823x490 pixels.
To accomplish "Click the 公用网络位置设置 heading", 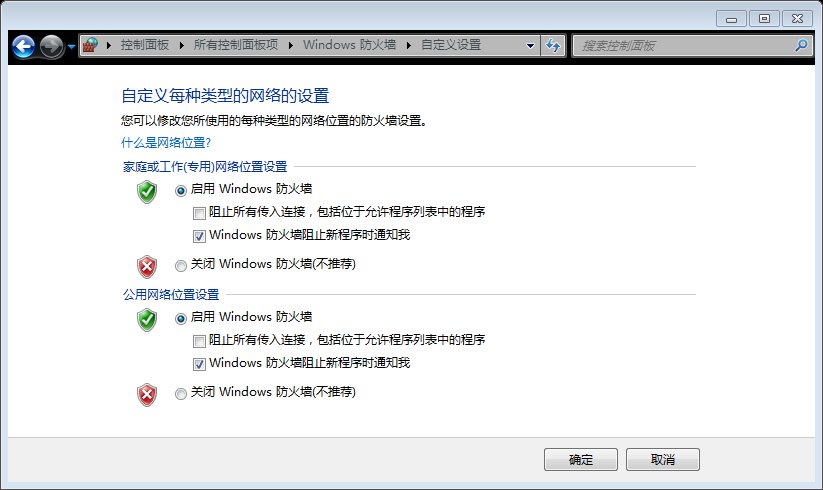I will (x=171, y=295).
